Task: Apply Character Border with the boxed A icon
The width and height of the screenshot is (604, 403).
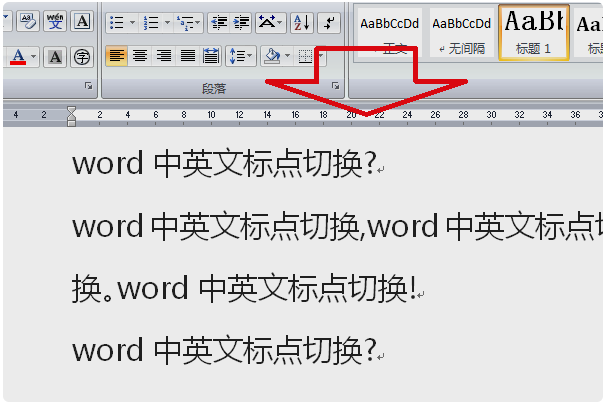Action: [x=82, y=22]
